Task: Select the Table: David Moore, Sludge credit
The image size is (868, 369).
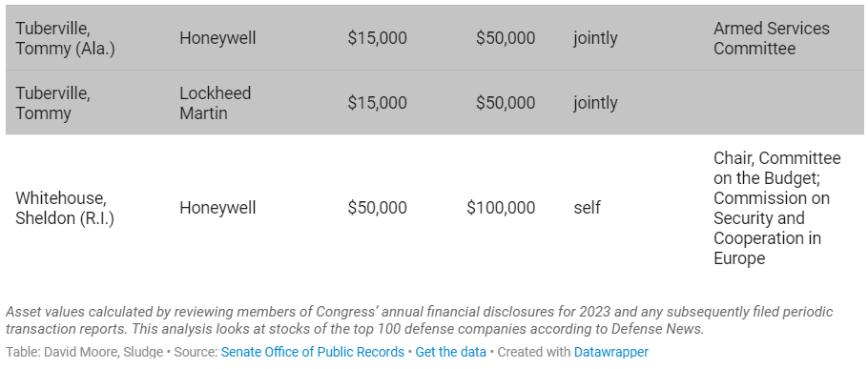Action: pos(84,352)
